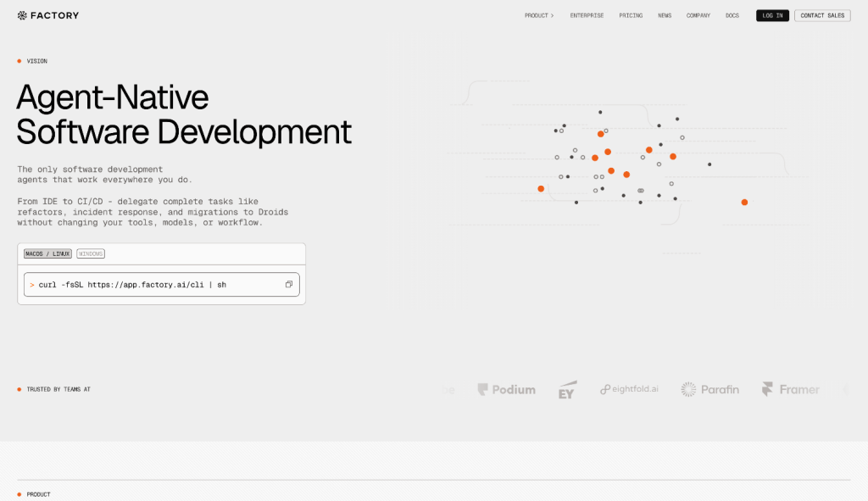Click the FACTORY wordmark text
This screenshot has height=501, width=868.
click(x=54, y=15)
